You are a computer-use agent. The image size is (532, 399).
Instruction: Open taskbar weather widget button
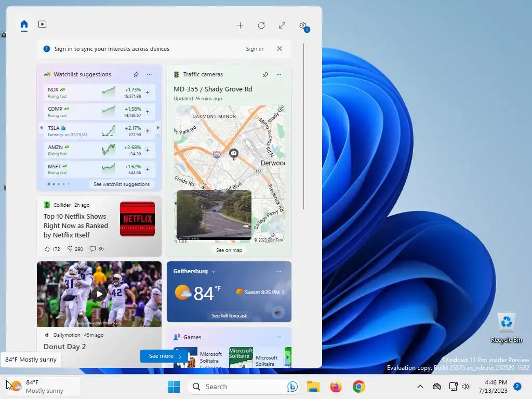pyautogui.click(x=43, y=387)
